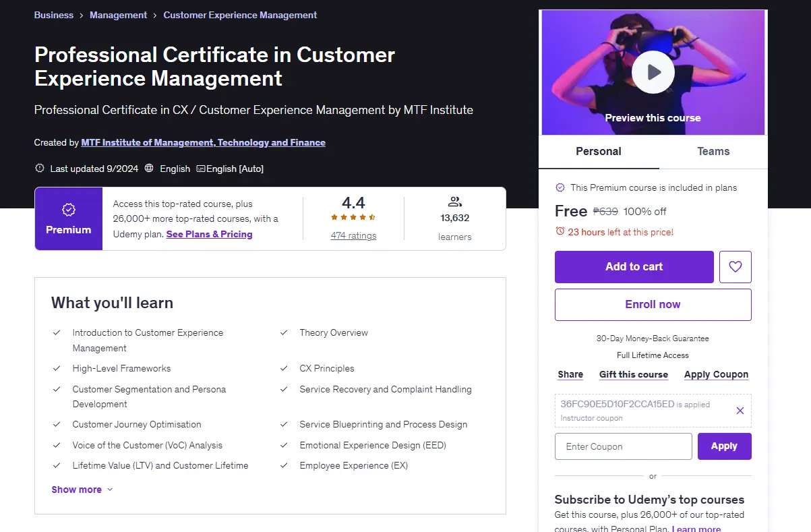Click checkmark beside High-Level Frameworks
The image size is (811, 532).
click(x=57, y=368)
